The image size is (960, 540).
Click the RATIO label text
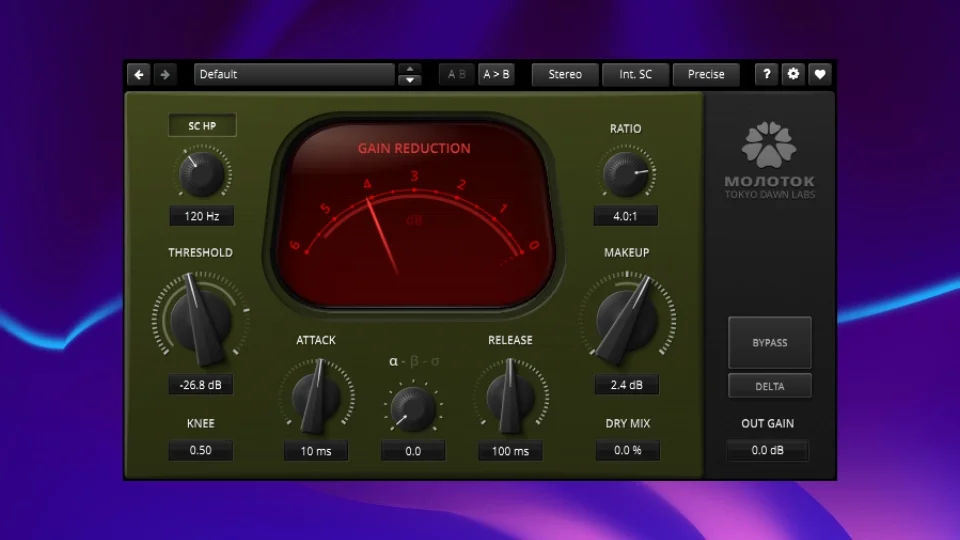click(x=625, y=129)
